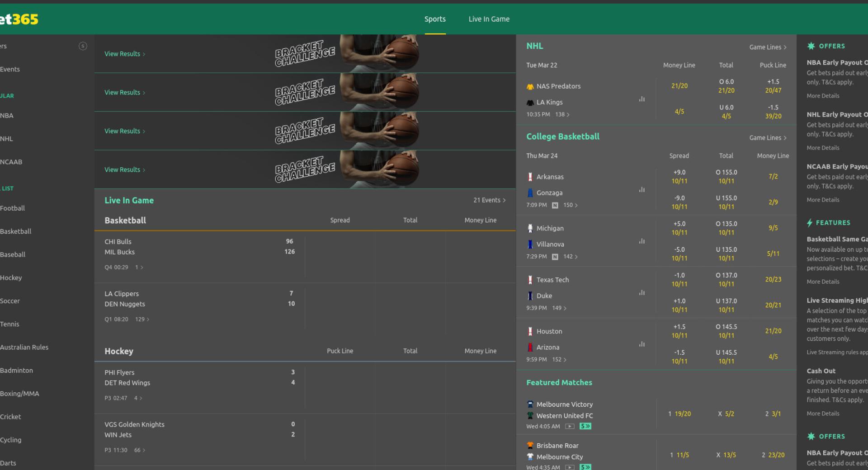
Task: Click the Features lightning bolt icon
Action: coord(810,223)
